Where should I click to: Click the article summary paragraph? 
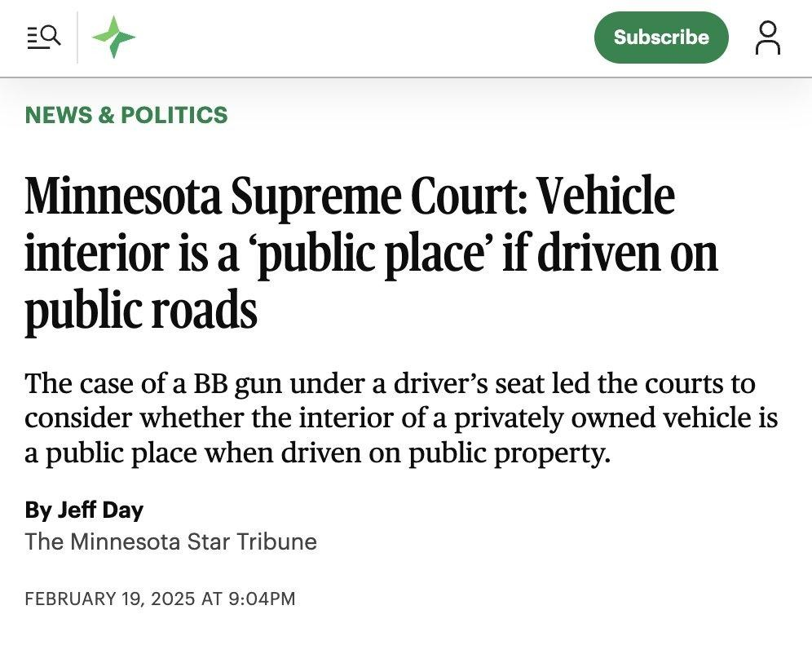tap(399, 418)
